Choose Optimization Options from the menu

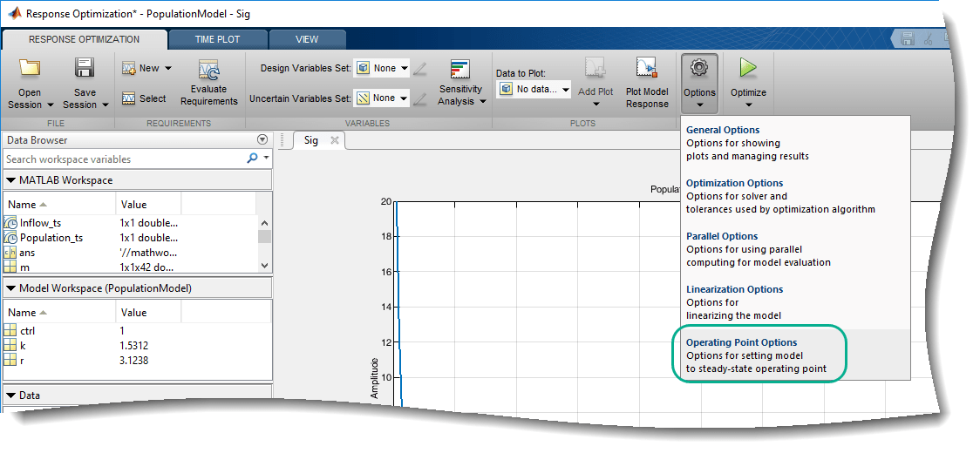[x=795, y=196]
